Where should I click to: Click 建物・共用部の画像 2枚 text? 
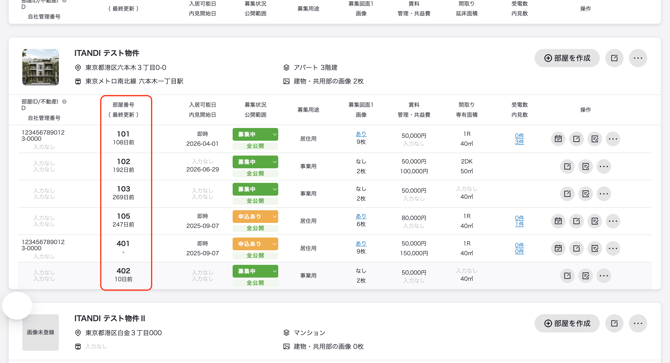pos(328,81)
